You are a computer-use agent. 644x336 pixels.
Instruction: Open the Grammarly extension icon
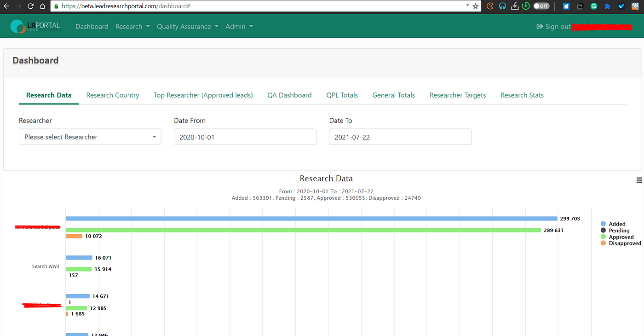click(594, 6)
